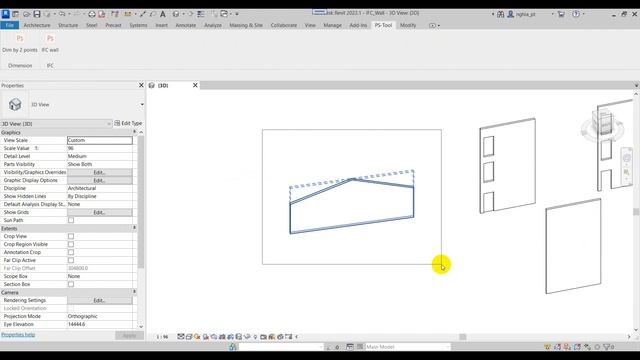This screenshot has width=640, height=360.
Task: Click the Save icon
Action: [x=37, y=14]
